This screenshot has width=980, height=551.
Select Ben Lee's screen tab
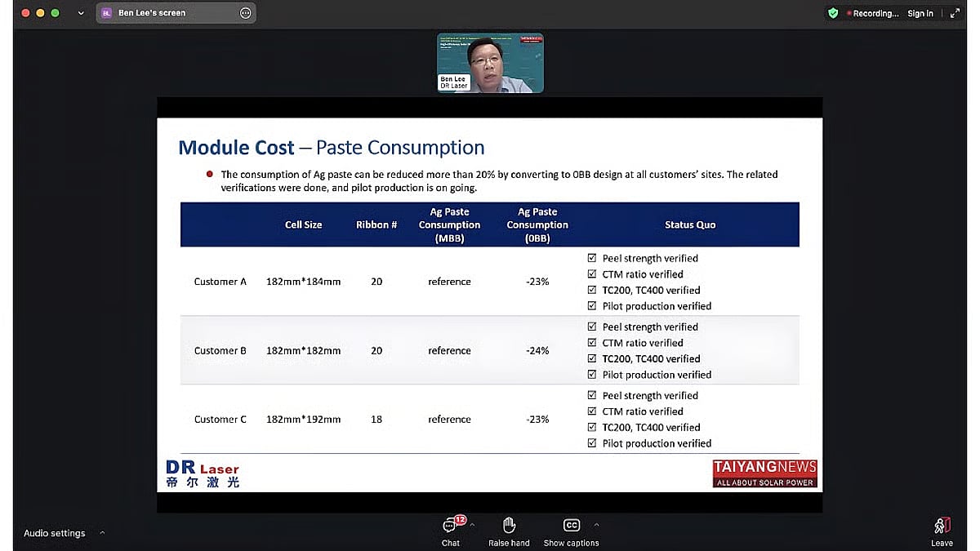tap(152, 13)
